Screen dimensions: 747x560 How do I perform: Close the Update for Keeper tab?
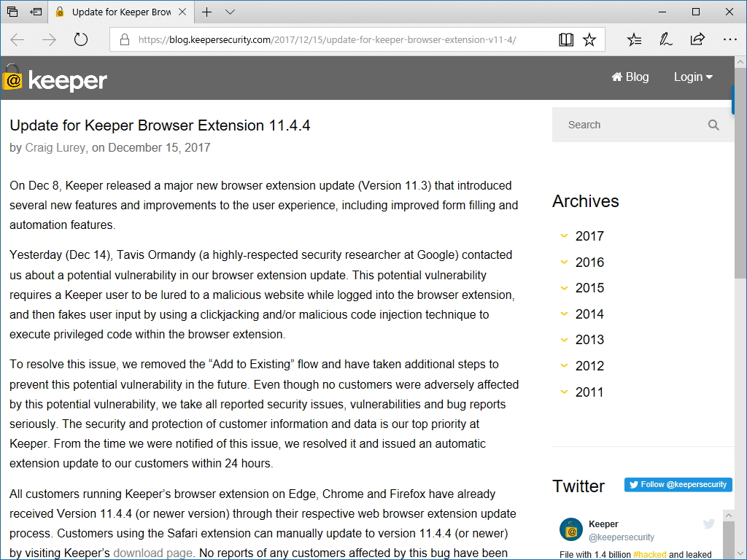point(182,12)
